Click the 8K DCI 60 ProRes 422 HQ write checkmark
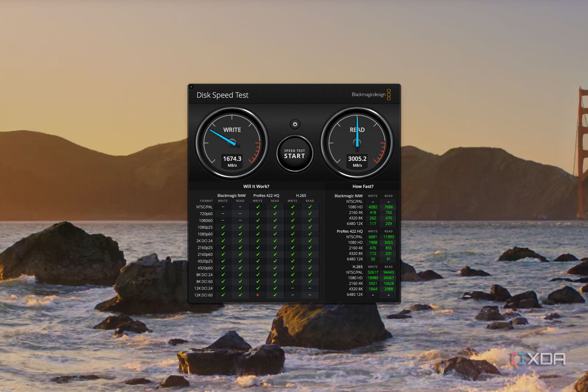This screenshot has width=588, height=392. pos(258,282)
